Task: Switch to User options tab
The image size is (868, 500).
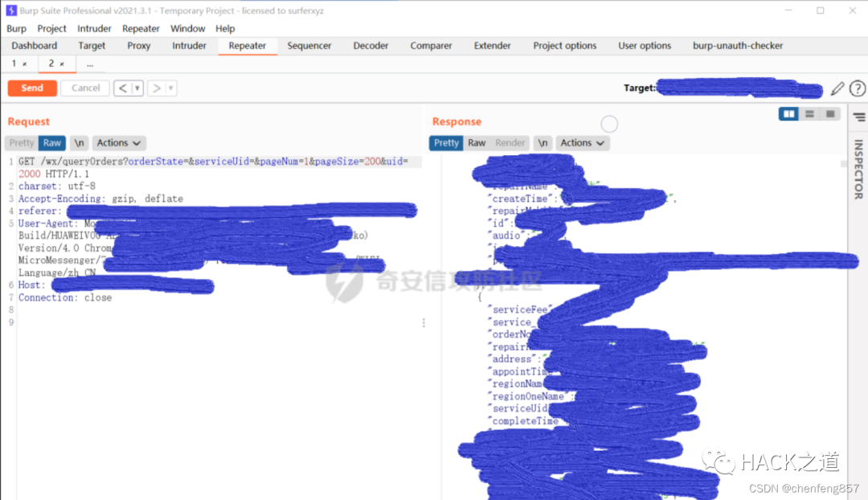Action: coord(645,46)
